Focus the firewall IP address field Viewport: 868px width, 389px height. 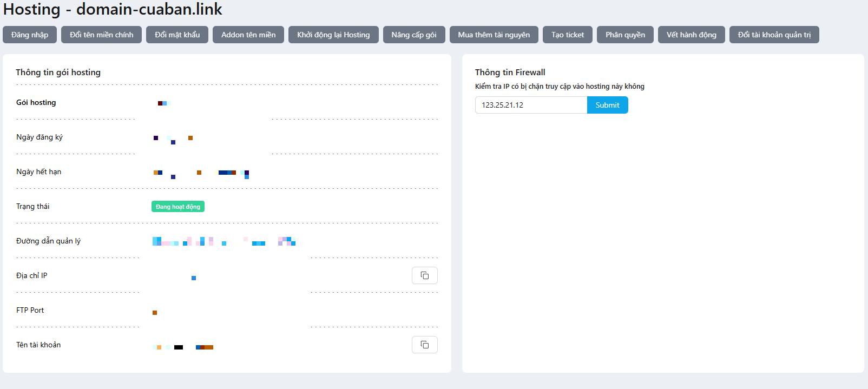pyautogui.click(x=531, y=105)
